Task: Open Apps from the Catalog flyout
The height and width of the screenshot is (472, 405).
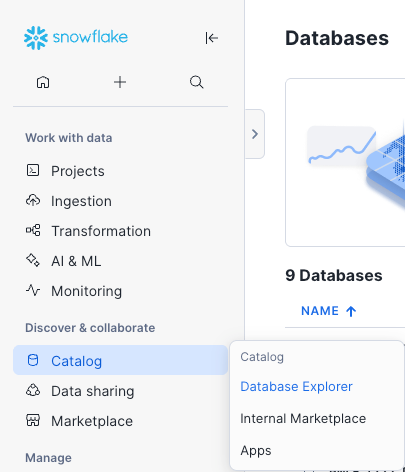Action: [x=256, y=451]
